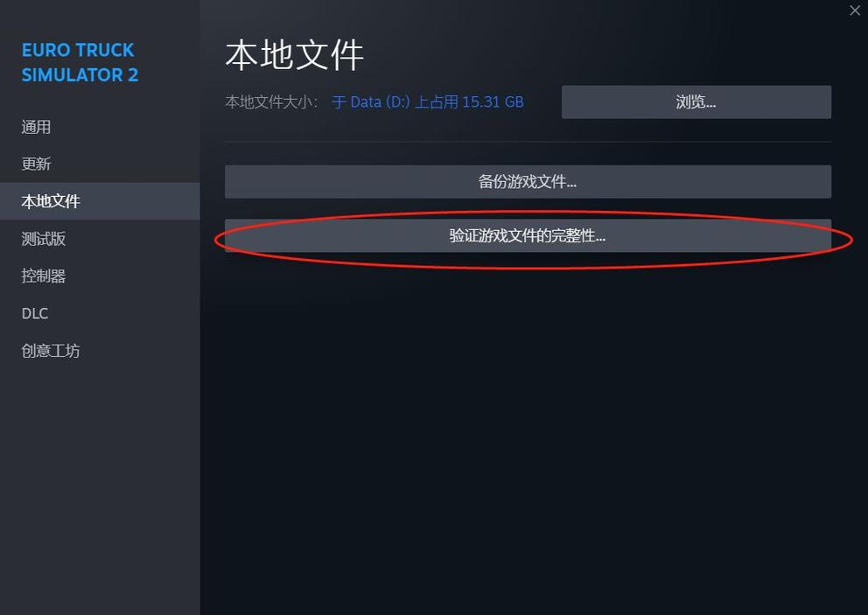Go to the 控制器 controller tab

tap(43, 276)
